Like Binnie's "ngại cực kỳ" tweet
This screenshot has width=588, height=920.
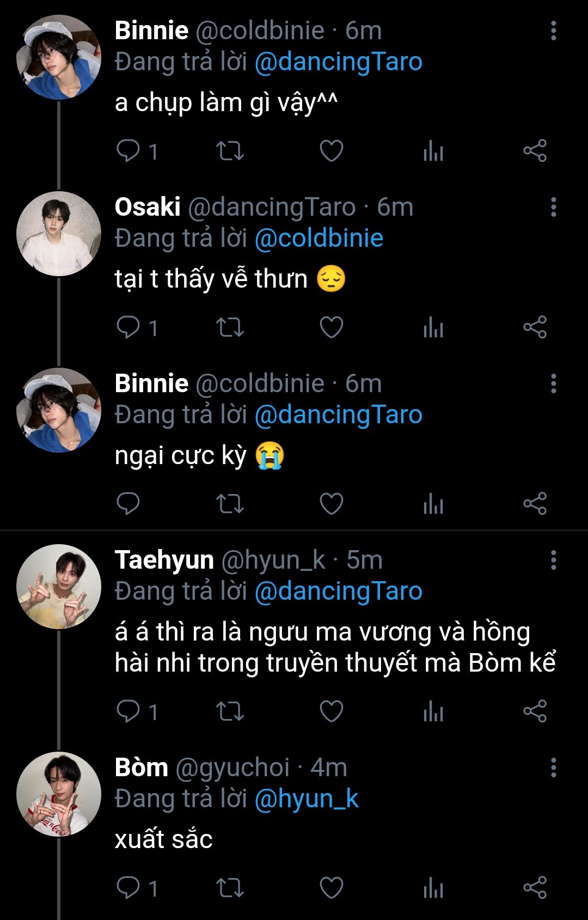331,504
